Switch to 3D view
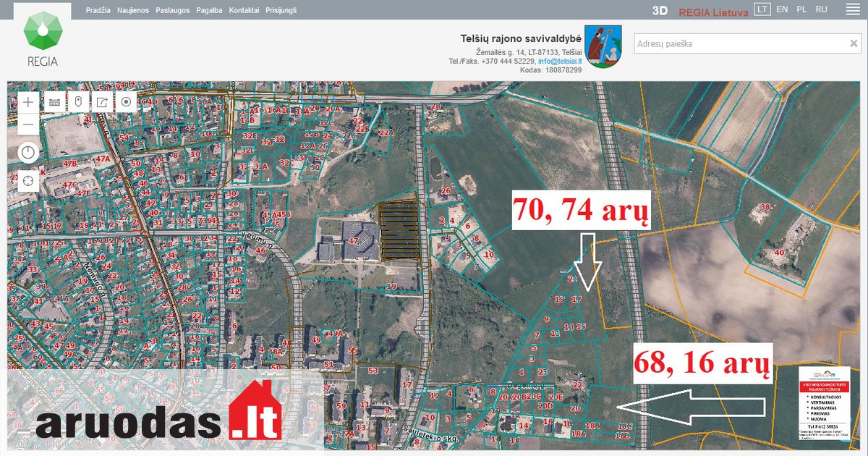The height and width of the screenshot is (456, 868). click(x=659, y=10)
